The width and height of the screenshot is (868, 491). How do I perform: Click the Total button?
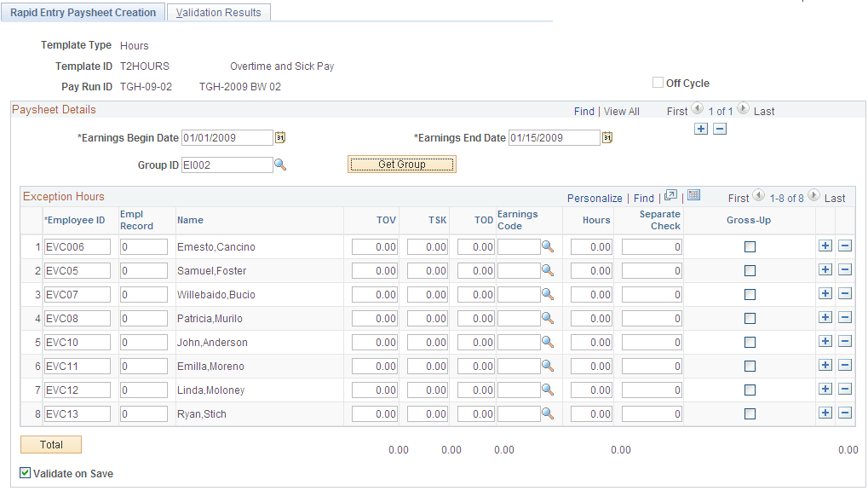pos(49,444)
